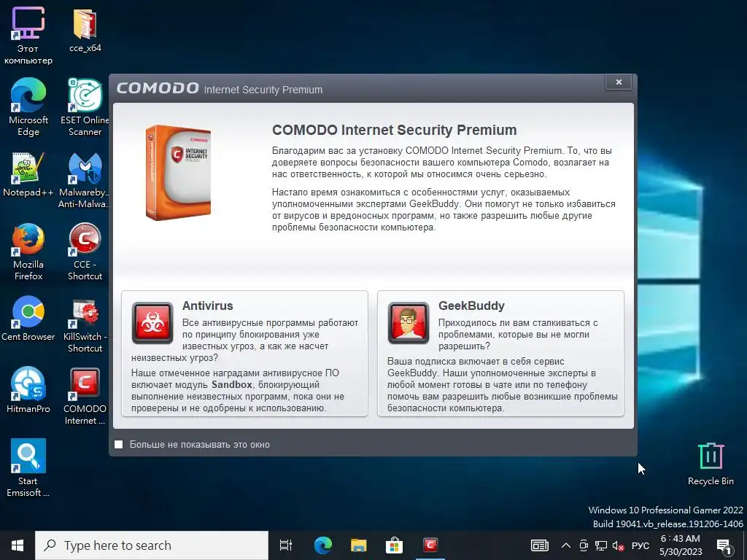Open the Этот компьютер desktop icon
This screenshot has width=747, height=560.
(x=28, y=36)
